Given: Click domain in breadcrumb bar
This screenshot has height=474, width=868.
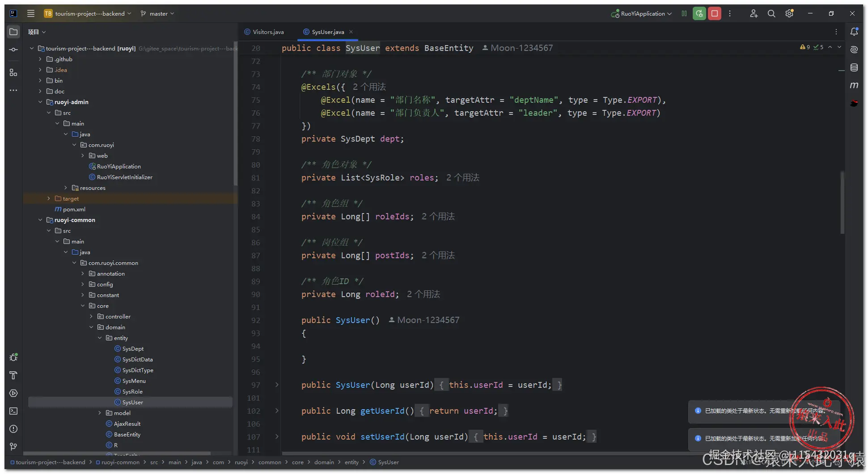Looking at the screenshot, I should [324, 462].
